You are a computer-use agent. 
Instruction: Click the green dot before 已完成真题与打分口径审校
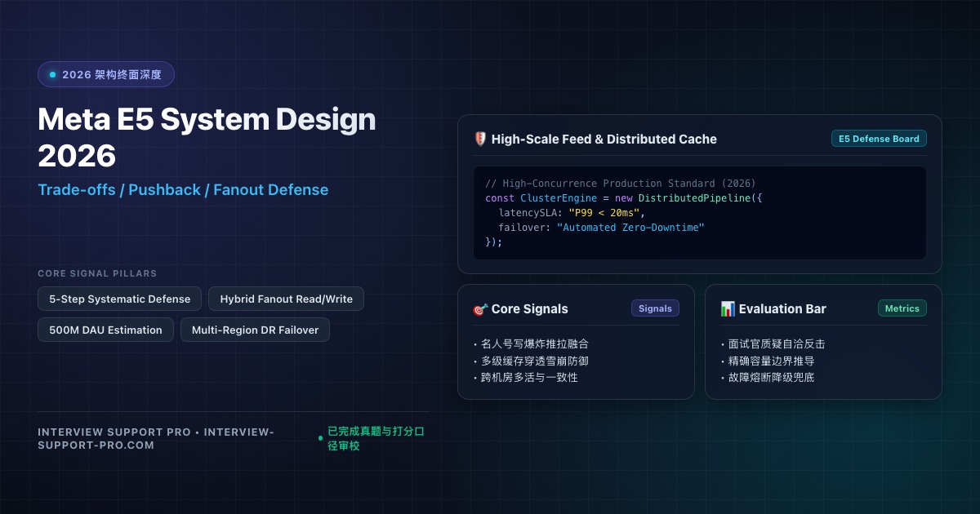click(320, 438)
